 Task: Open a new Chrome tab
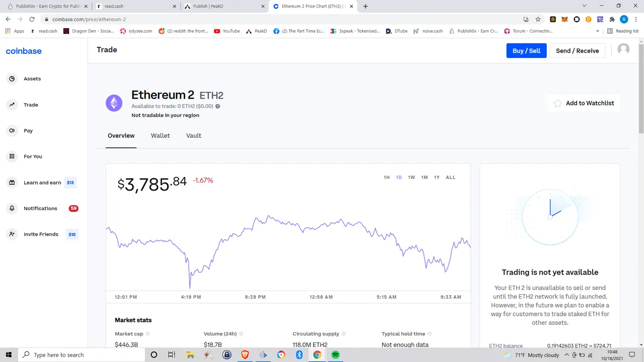click(x=365, y=6)
